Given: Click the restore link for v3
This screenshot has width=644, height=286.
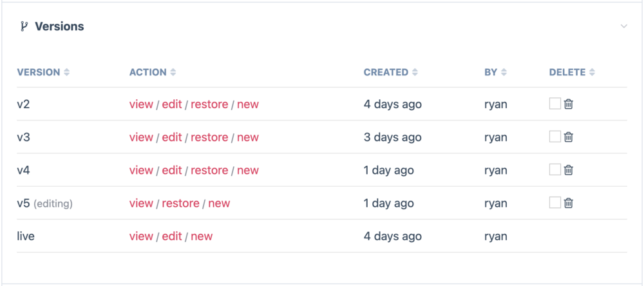Looking at the screenshot, I should click(209, 137).
